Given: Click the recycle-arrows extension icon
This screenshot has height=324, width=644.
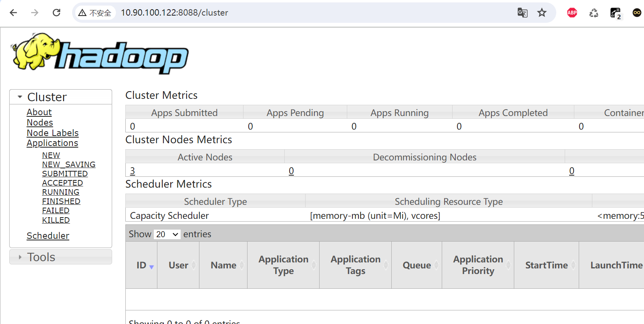Looking at the screenshot, I should click(x=594, y=13).
